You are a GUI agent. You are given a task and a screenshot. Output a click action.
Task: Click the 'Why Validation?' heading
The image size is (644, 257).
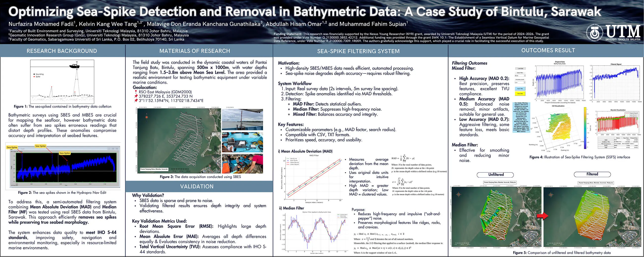pos(148,195)
